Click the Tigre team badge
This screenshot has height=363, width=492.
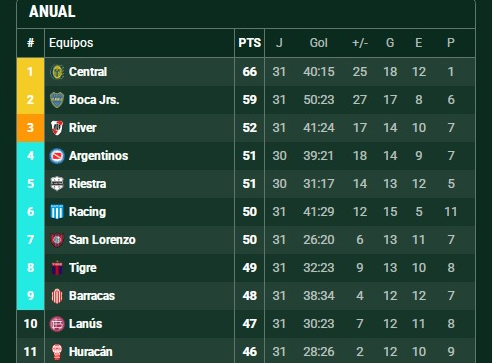57,268
